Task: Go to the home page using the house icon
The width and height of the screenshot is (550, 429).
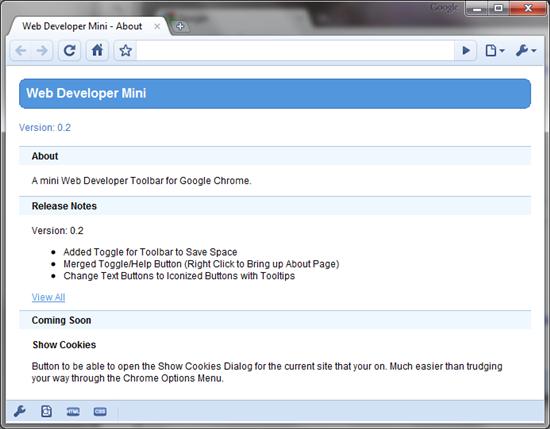Action: 97,51
